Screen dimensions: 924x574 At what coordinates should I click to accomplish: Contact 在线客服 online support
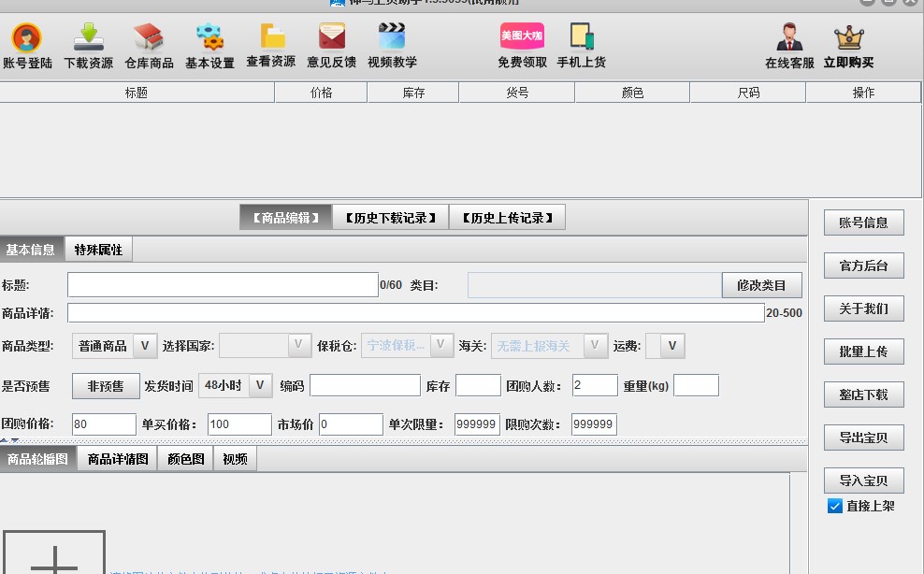(x=789, y=39)
